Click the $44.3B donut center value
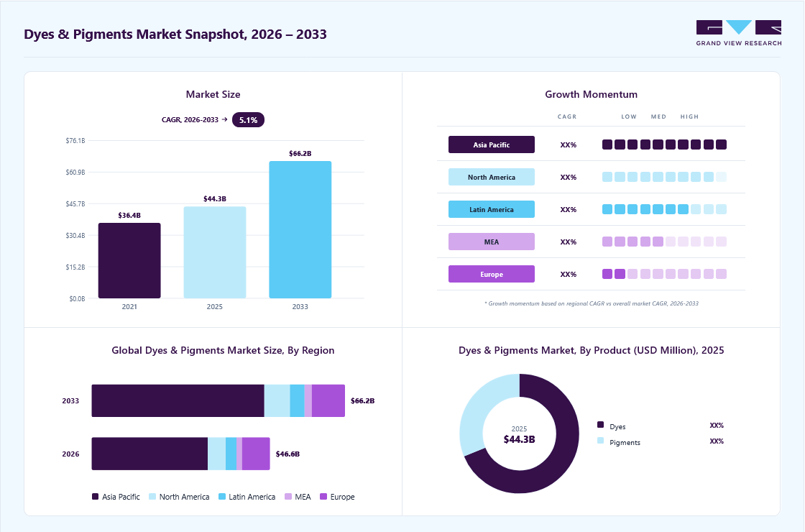 (x=519, y=439)
